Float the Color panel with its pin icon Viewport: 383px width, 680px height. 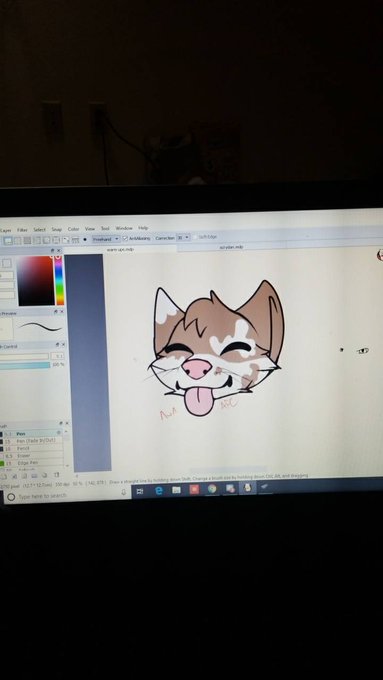(52, 251)
